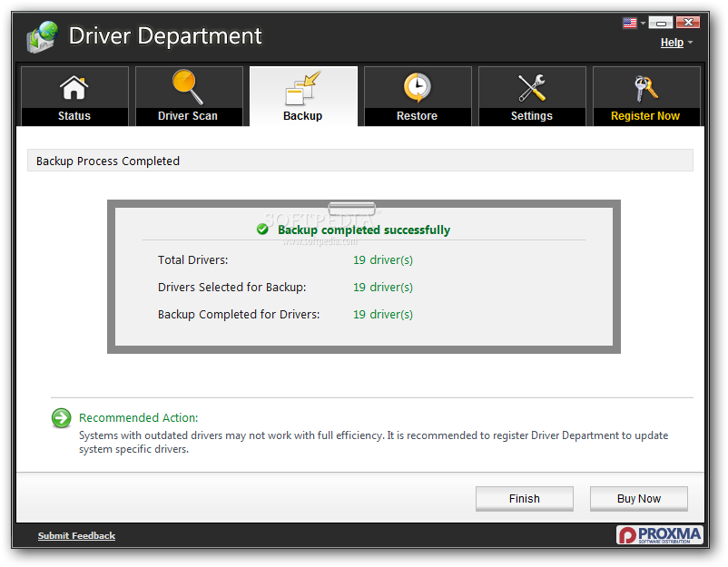Image resolution: width=728 pixels, height=567 pixels.
Task: Expand the Help menu dropdown arrow
Action: tap(691, 43)
